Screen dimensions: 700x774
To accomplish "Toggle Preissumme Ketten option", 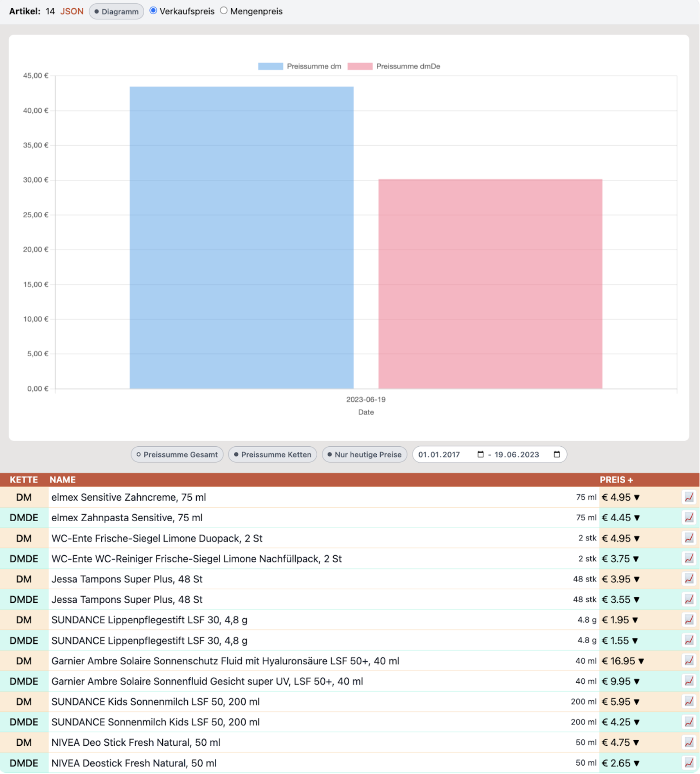I will coord(272,455).
